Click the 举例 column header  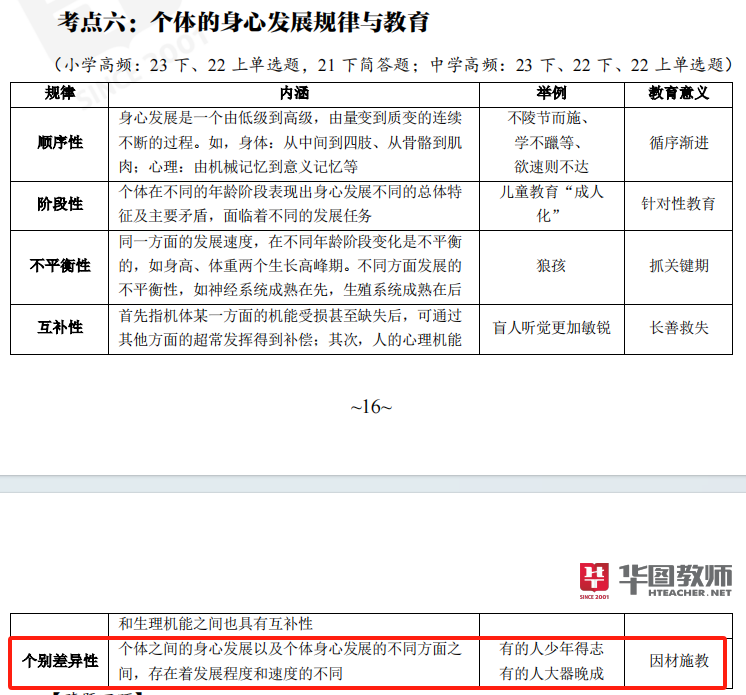551,93
